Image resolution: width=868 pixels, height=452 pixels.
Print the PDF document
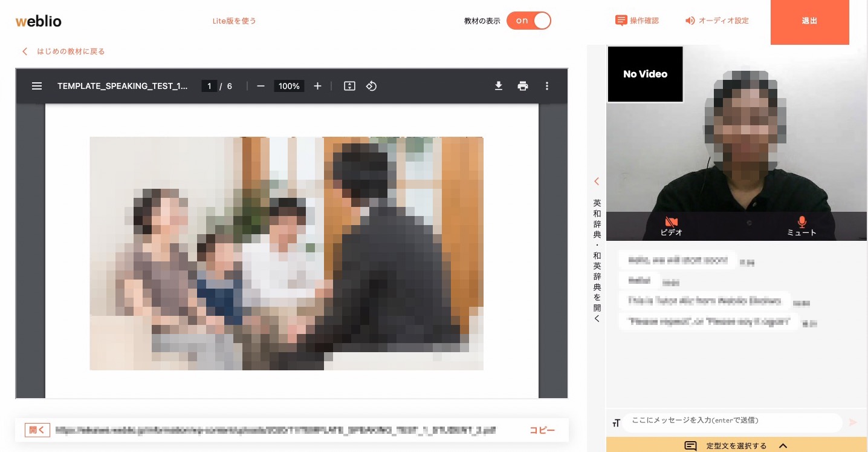click(523, 86)
